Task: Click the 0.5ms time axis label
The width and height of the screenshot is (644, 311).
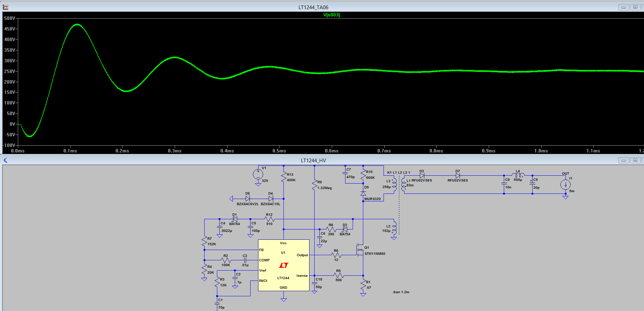Action: [279, 151]
